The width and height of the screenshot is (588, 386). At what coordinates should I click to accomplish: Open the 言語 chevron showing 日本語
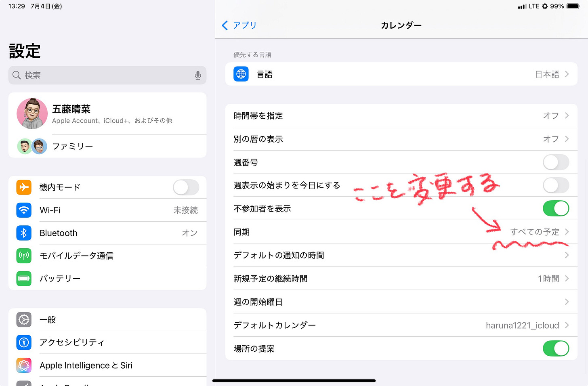[567, 74]
